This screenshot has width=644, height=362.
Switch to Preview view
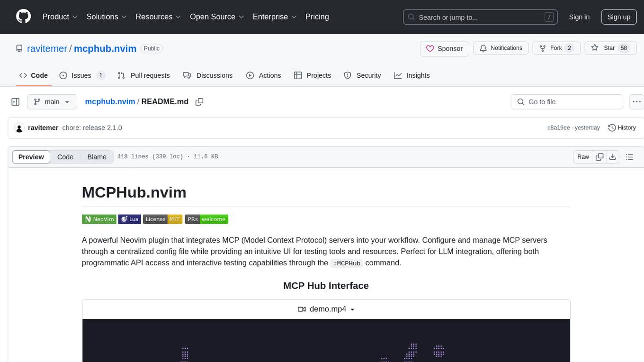pyautogui.click(x=31, y=157)
